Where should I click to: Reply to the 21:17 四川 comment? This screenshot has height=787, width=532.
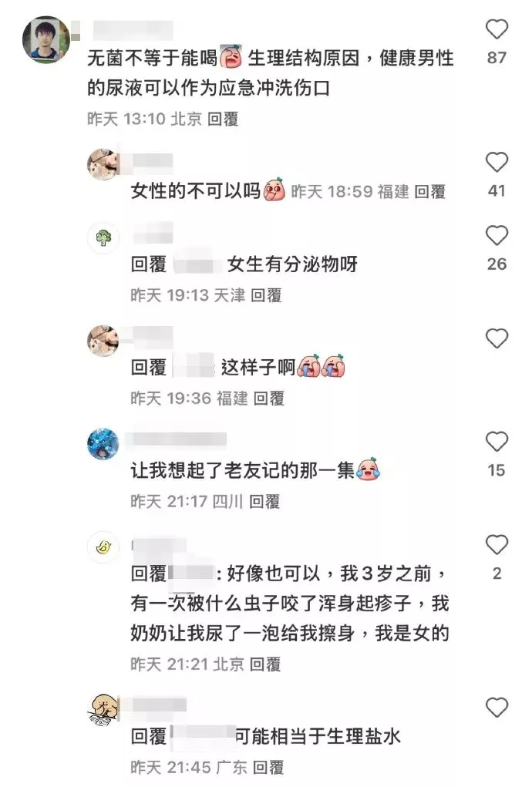point(264,501)
